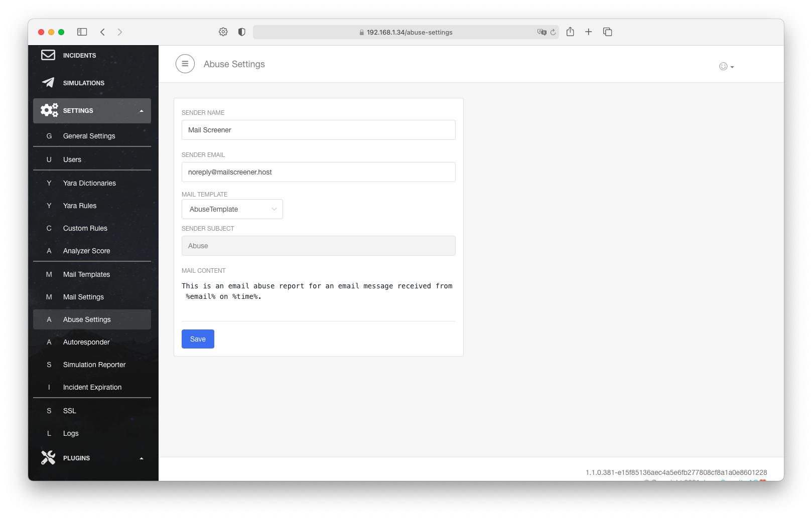Collapse the Settings menu section

pos(142,111)
